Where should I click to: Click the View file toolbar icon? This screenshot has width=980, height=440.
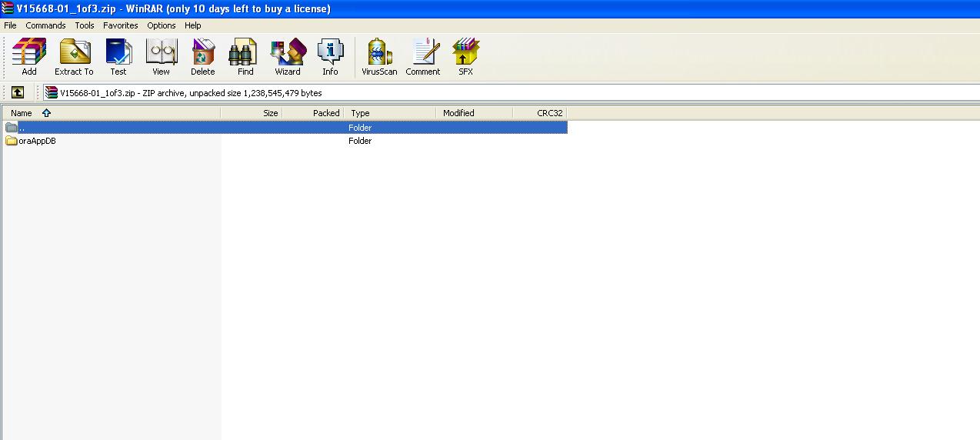click(161, 57)
